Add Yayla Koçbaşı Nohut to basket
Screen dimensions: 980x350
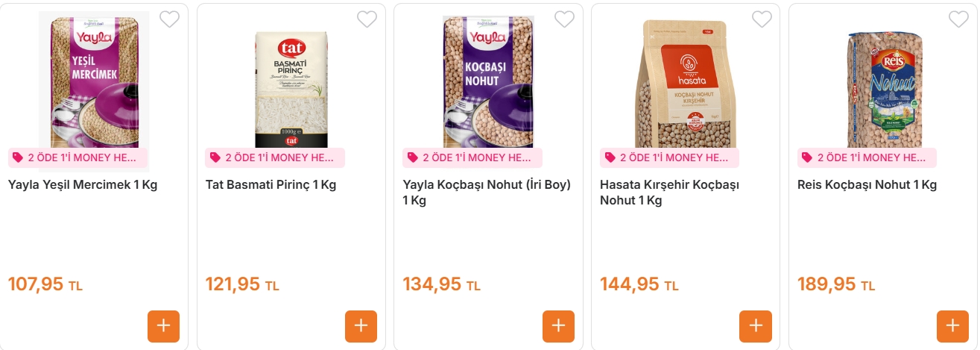pos(558,326)
